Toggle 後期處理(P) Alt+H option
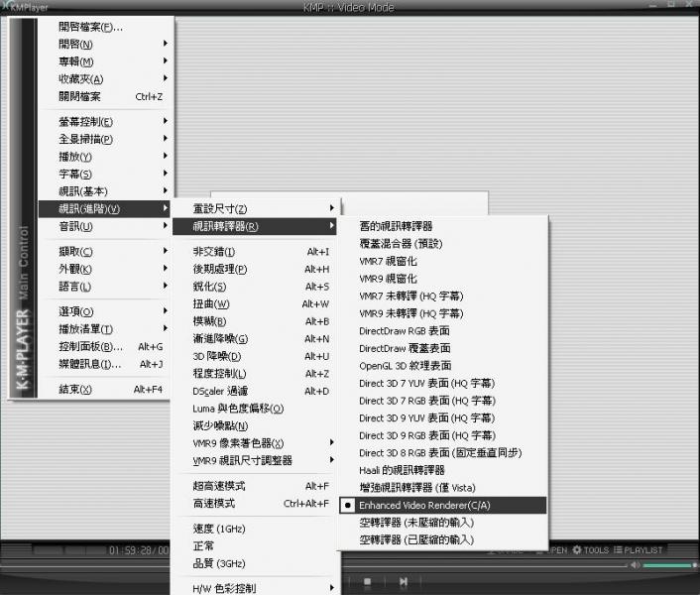This screenshot has width=700, height=595. point(255,269)
